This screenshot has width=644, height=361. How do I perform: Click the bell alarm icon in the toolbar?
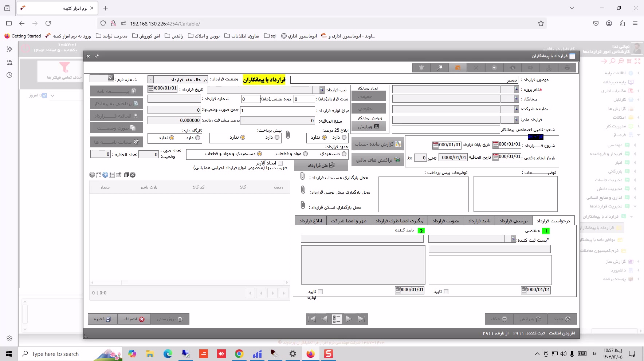click(421, 68)
